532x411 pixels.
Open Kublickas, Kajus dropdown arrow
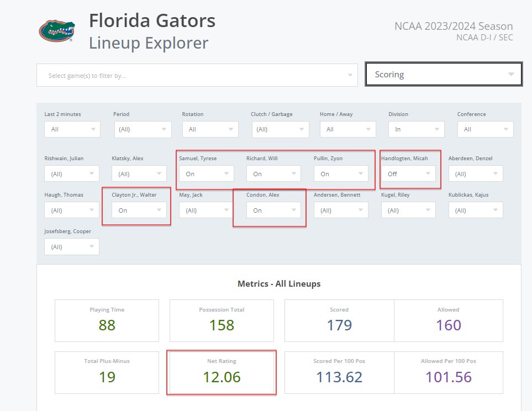496,210
